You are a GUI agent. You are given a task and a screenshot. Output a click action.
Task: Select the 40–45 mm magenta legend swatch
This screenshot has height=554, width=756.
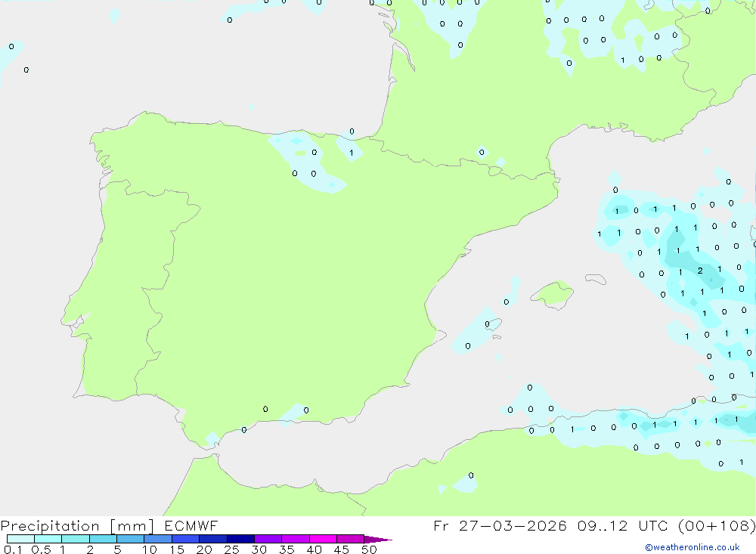(x=323, y=539)
